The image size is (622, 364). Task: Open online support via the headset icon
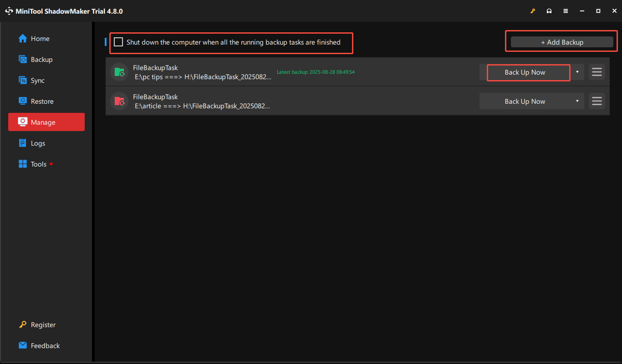point(549,10)
